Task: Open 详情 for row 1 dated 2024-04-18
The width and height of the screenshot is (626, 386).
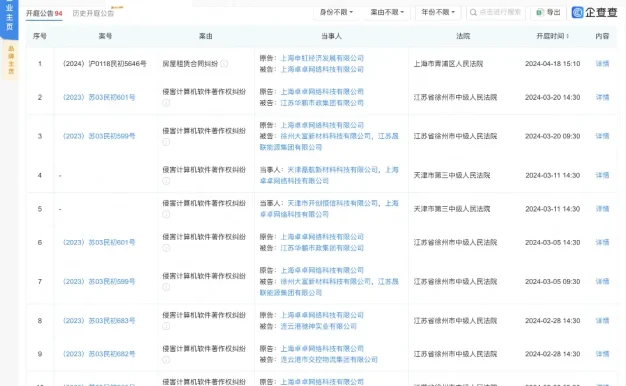Action: [x=602, y=63]
